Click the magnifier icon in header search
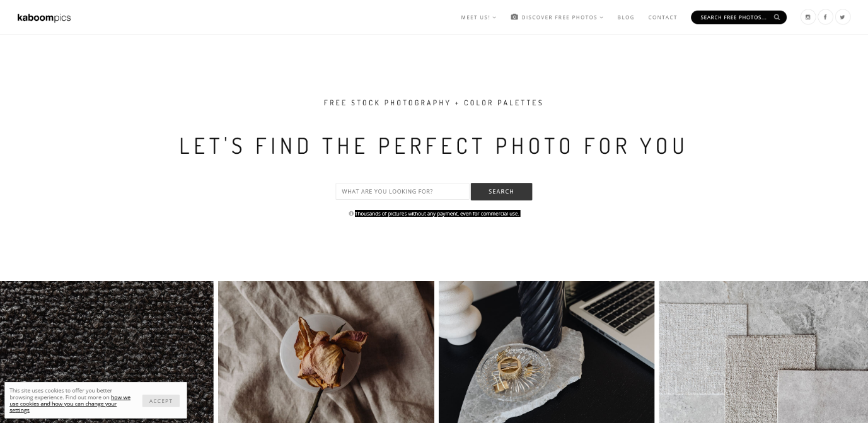868x423 pixels. click(777, 17)
